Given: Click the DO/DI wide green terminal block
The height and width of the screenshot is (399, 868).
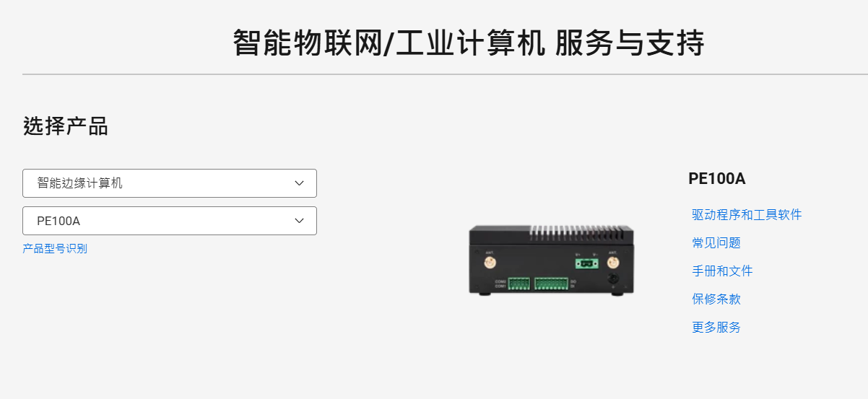Looking at the screenshot, I should pos(551,284).
